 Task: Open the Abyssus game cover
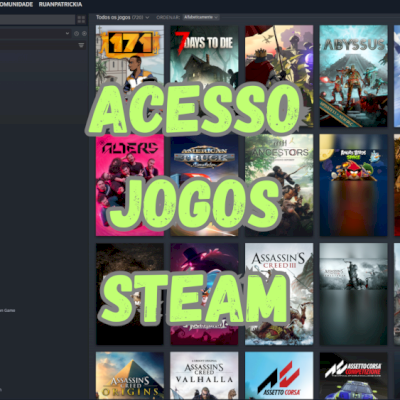coord(354,76)
